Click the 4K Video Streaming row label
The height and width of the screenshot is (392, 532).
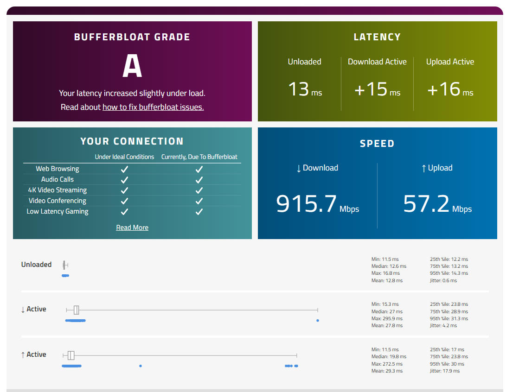click(x=58, y=190)
